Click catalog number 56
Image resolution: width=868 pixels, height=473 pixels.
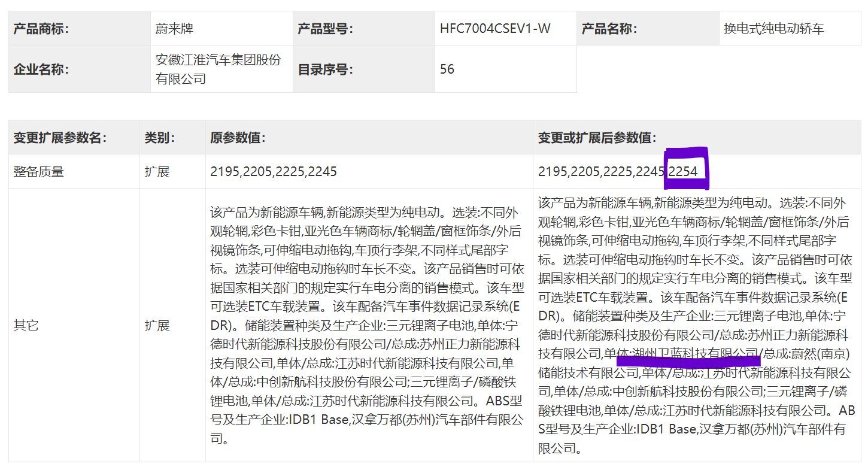point(447,69)
